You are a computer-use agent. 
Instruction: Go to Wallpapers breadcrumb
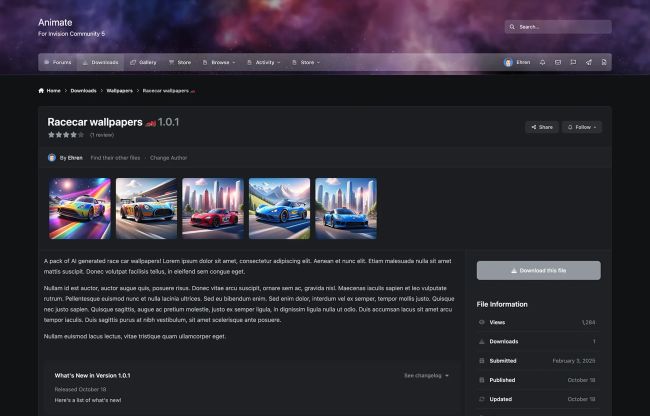click(119, 90)
